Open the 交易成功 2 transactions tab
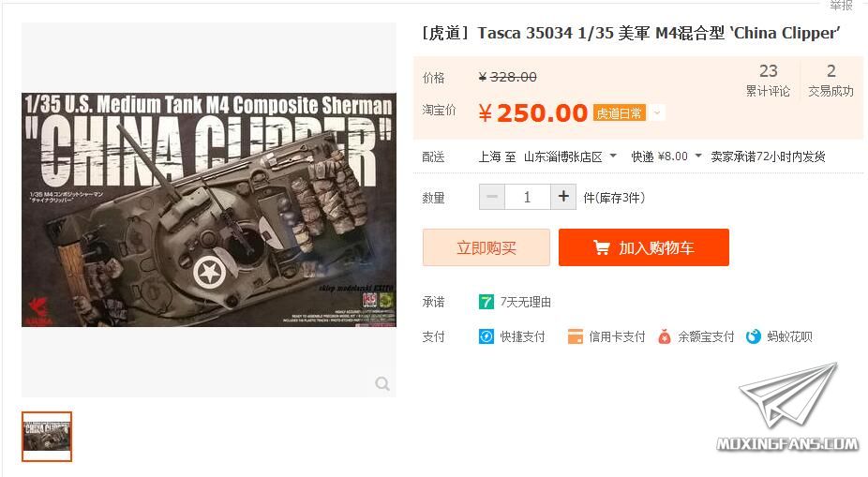Image resolution: width=868 pixels, height=477 pixels. pos(831,81)
